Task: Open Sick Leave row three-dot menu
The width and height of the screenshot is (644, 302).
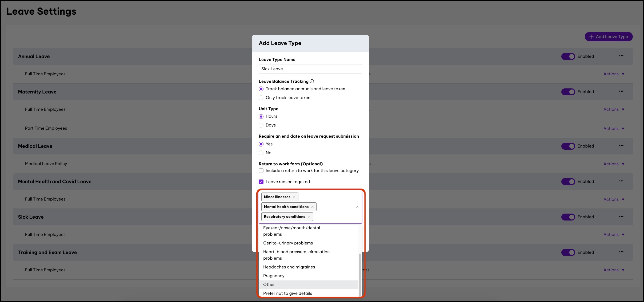Action: pos(621,217)
